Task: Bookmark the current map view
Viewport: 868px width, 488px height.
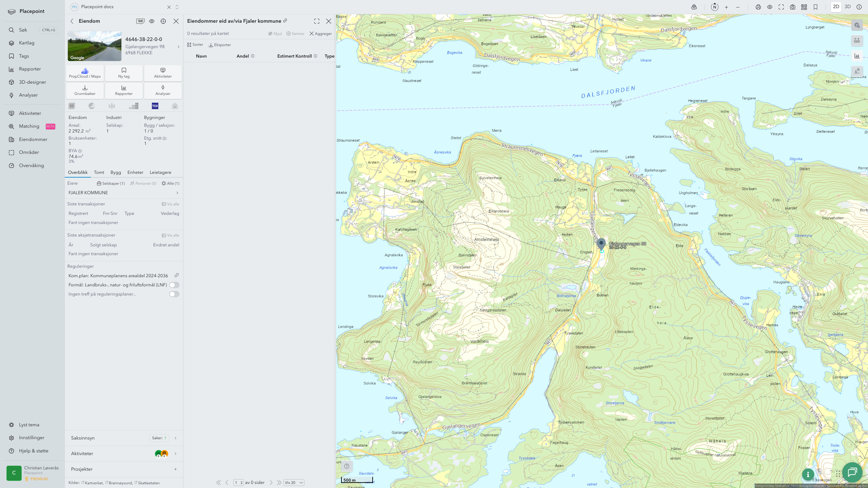Action: pos(815,7)
